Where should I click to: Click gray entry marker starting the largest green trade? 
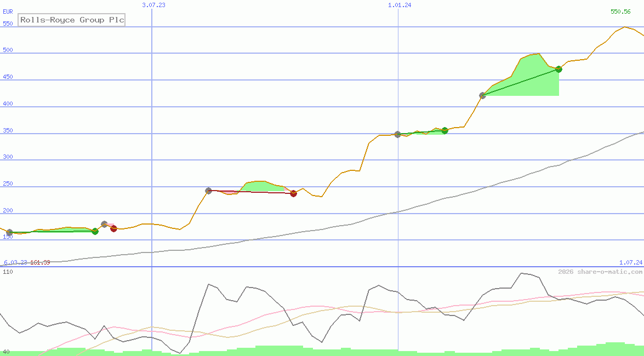coord(482,95)
